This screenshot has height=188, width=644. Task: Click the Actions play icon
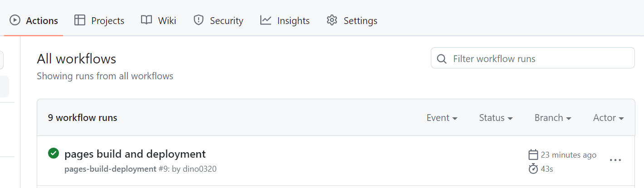(15, 20)
